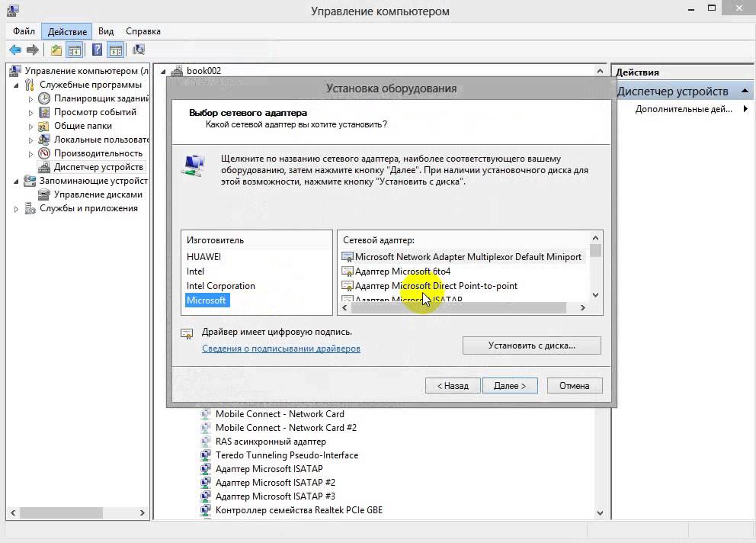
Task: Expand the Планировщик заданий node
Action: click(x=30, y=99)
